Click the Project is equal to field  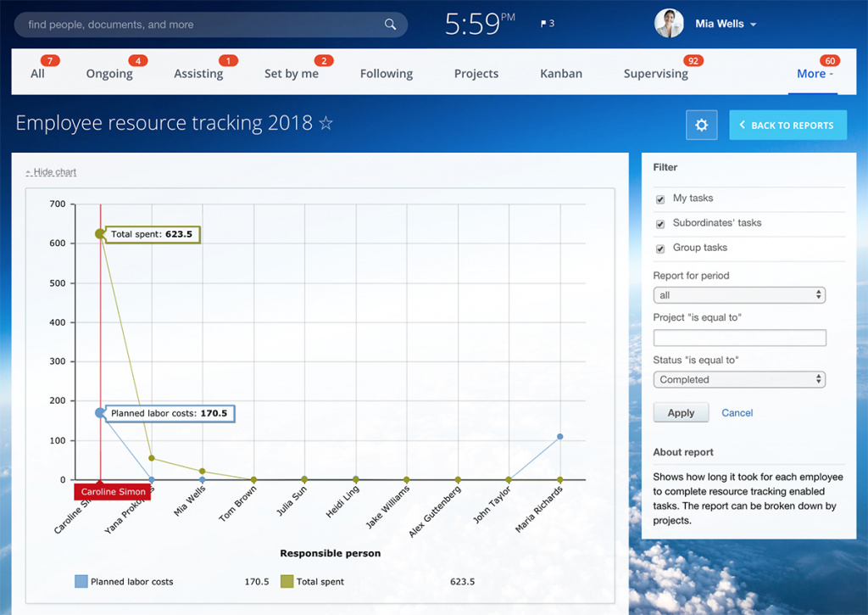[x=739, y=338]
